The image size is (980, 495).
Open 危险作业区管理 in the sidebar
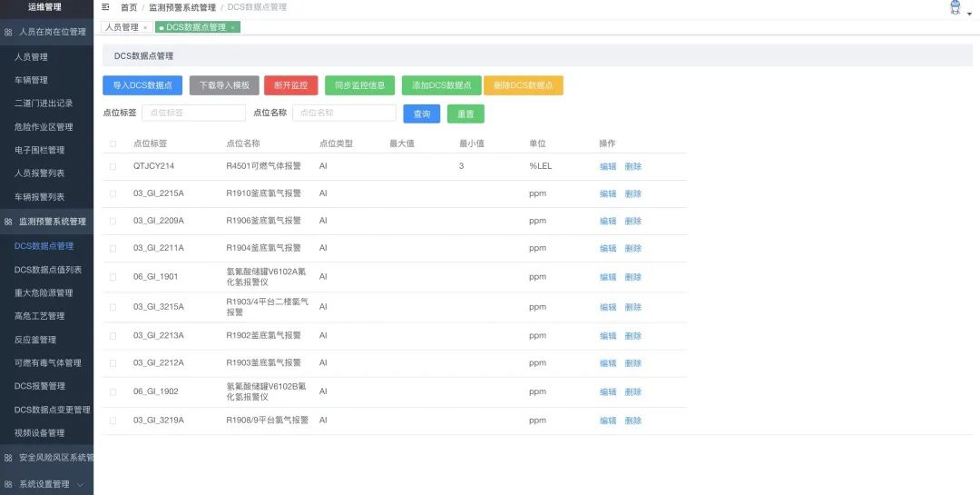tap(44, 127)
